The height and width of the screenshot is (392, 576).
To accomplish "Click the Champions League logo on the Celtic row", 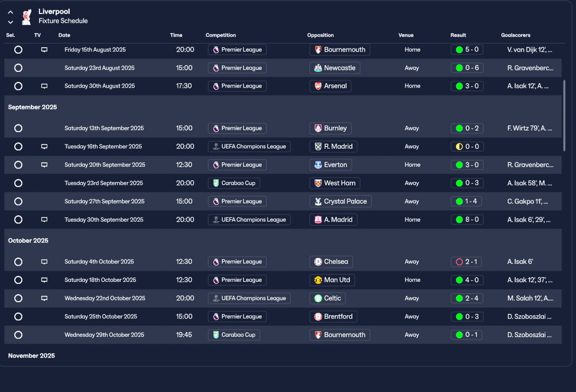I will click(x=216, y=298).
